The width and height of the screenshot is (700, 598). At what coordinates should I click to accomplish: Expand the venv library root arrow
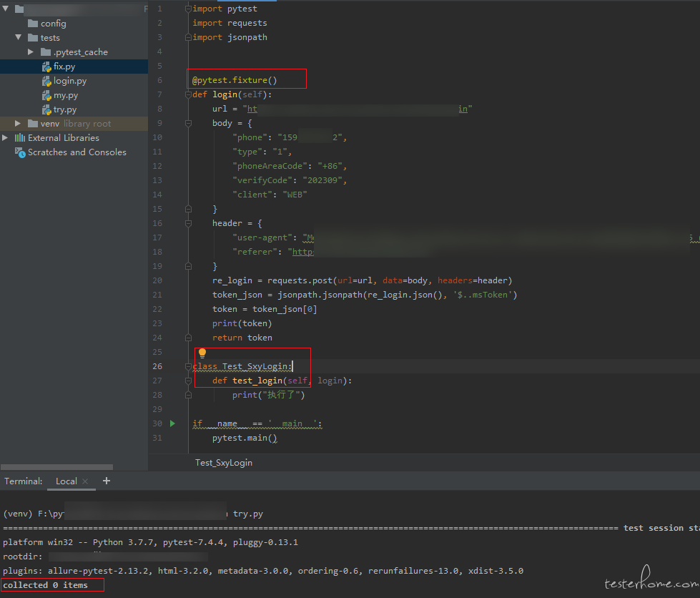point(17,123)
